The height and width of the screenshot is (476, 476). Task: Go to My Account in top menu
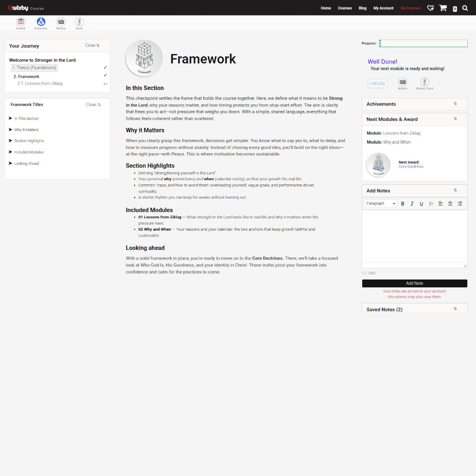383,8
